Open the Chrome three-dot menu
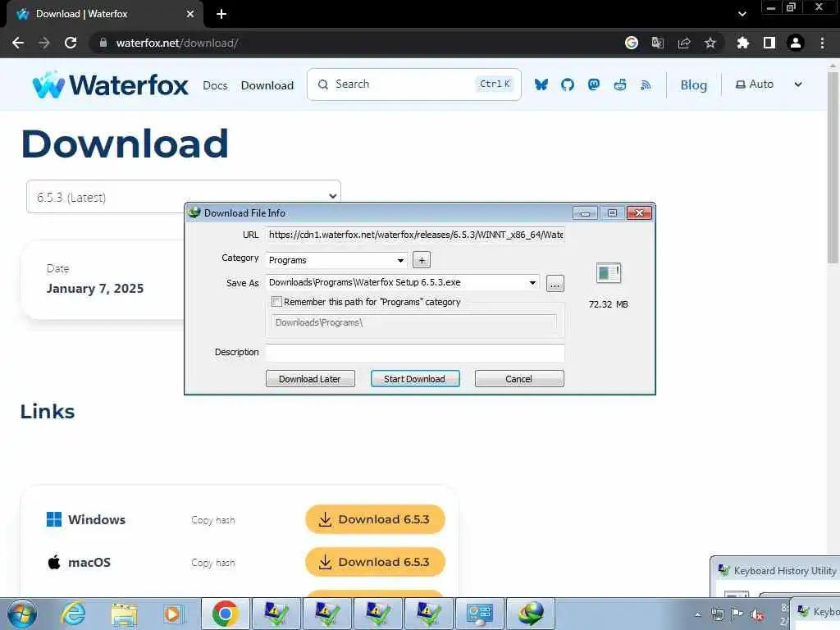The height and width of the screenshot is (630, 840). (x=822, y=43)
